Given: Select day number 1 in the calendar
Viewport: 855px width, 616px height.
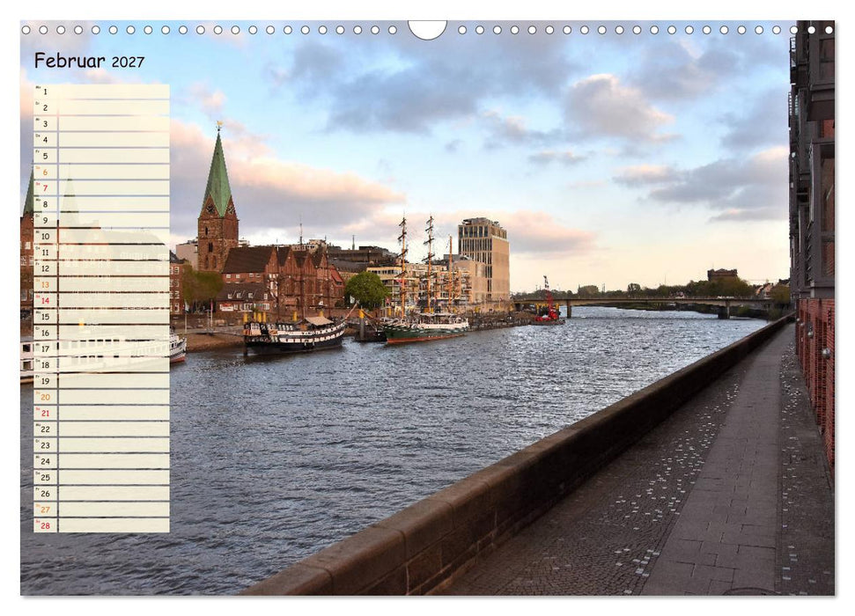Looking at the screenshot, I should pos(45,92).
